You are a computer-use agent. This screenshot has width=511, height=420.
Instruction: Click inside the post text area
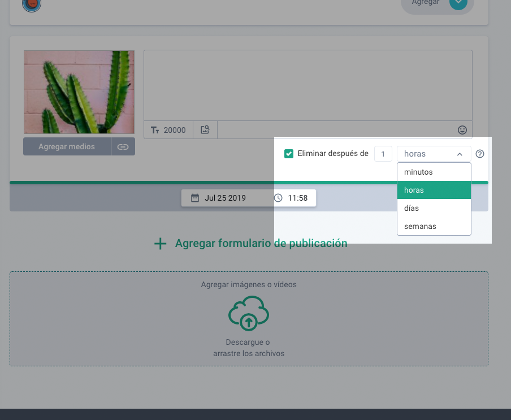(308, 85)
